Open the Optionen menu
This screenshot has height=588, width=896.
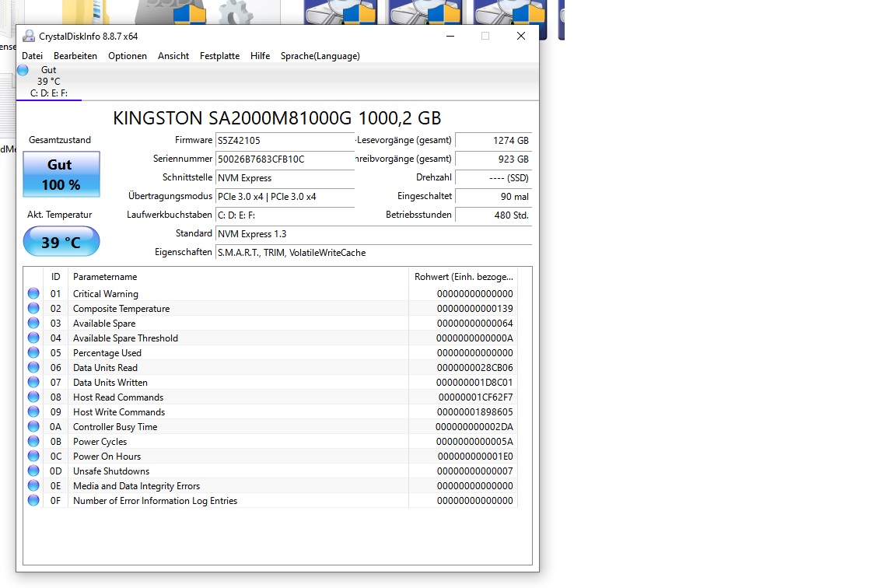(x=128, y=56)
